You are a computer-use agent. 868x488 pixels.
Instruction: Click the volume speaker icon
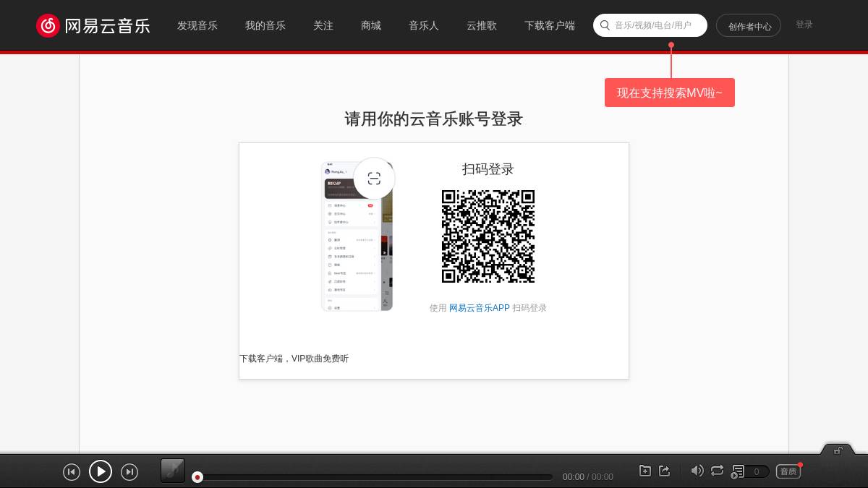tap(697, 471)
